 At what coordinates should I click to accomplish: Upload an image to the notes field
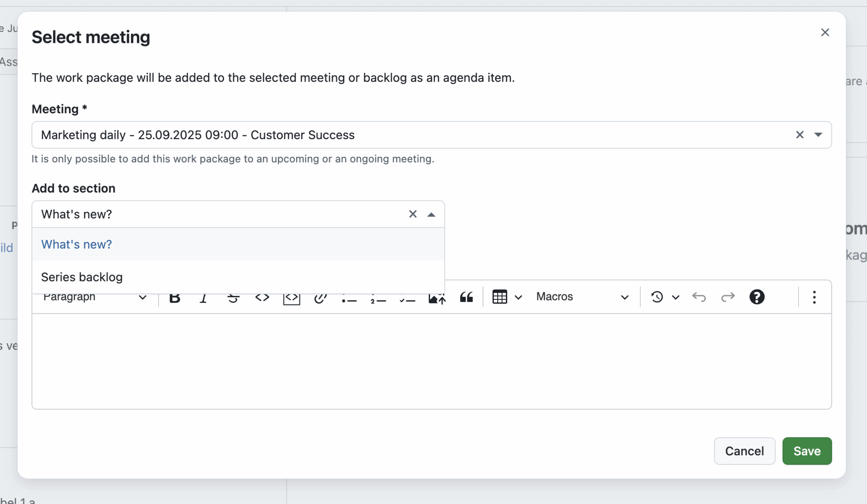tap(437, 297)
